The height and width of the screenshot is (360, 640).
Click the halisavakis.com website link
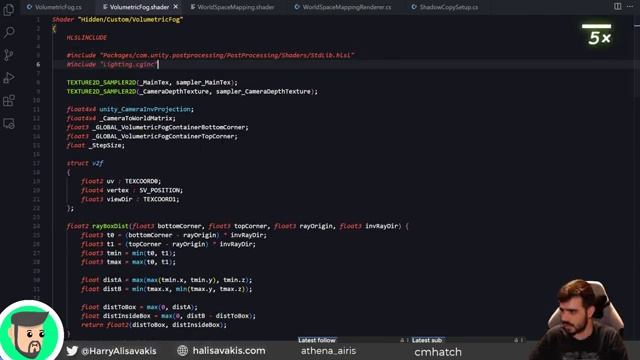229,351
